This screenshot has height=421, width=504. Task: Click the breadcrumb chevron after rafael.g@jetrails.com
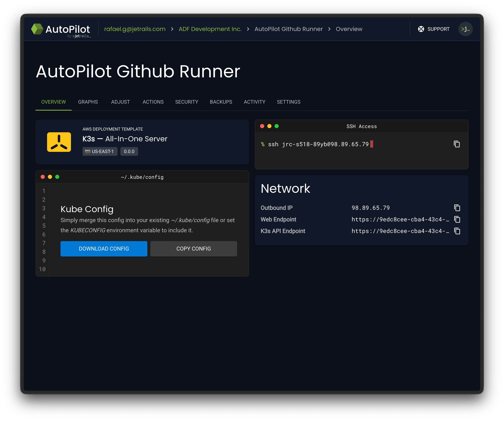click(172, 29)
